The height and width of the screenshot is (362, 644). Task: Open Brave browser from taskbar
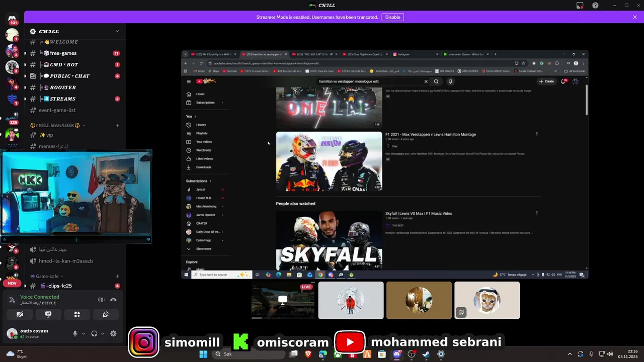[x=308, y=354]
